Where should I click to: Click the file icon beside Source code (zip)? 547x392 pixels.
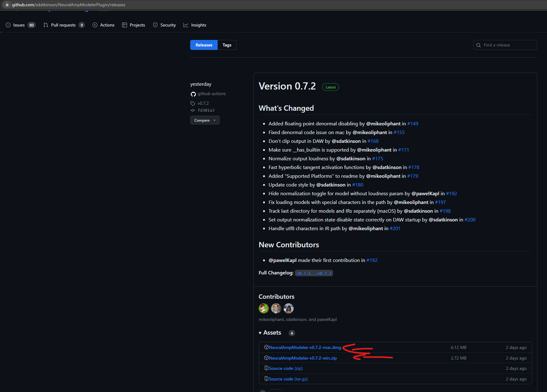(x=266, y=368)
